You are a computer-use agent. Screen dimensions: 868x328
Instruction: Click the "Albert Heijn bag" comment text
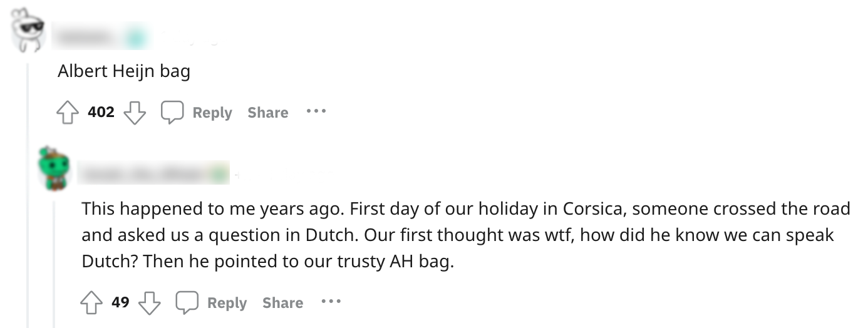pyautogui.click(x=123, y=71)
